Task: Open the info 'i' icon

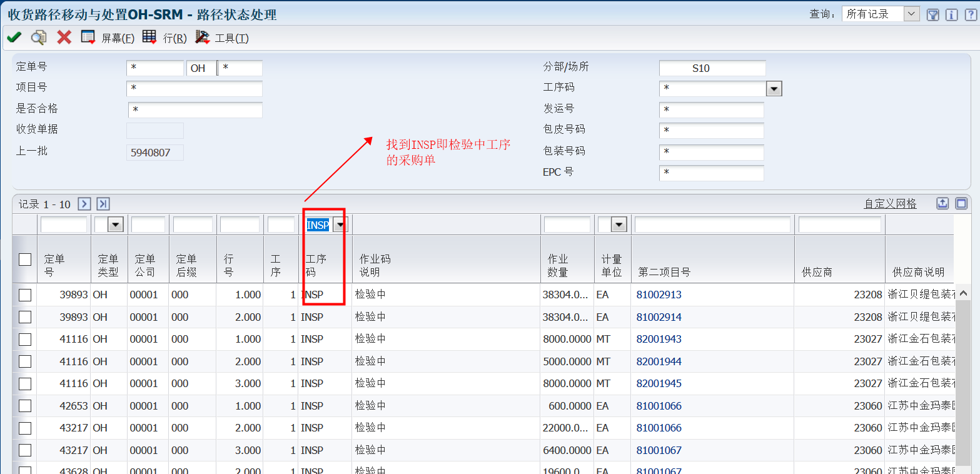Action: (951, 14)
